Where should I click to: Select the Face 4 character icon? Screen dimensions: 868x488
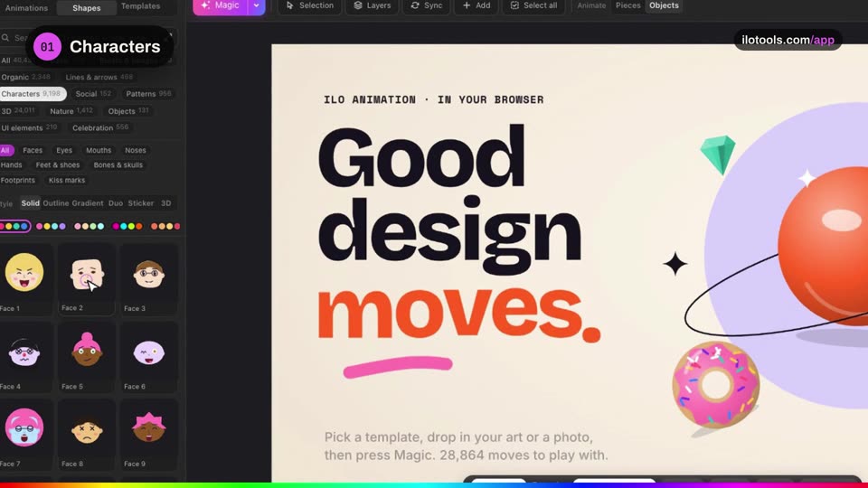pyautogui.click(x=24, y=352)
